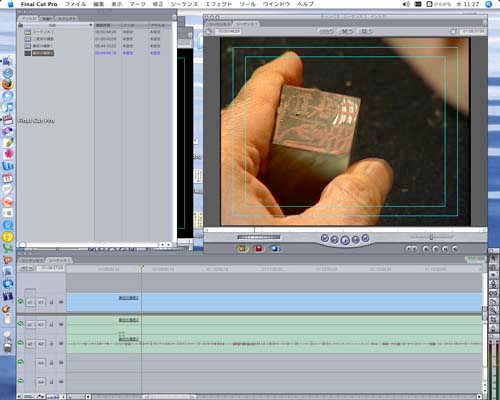Open the ウインドウ menu
Screen dimensions: 500x400
(x=276, y=4)
